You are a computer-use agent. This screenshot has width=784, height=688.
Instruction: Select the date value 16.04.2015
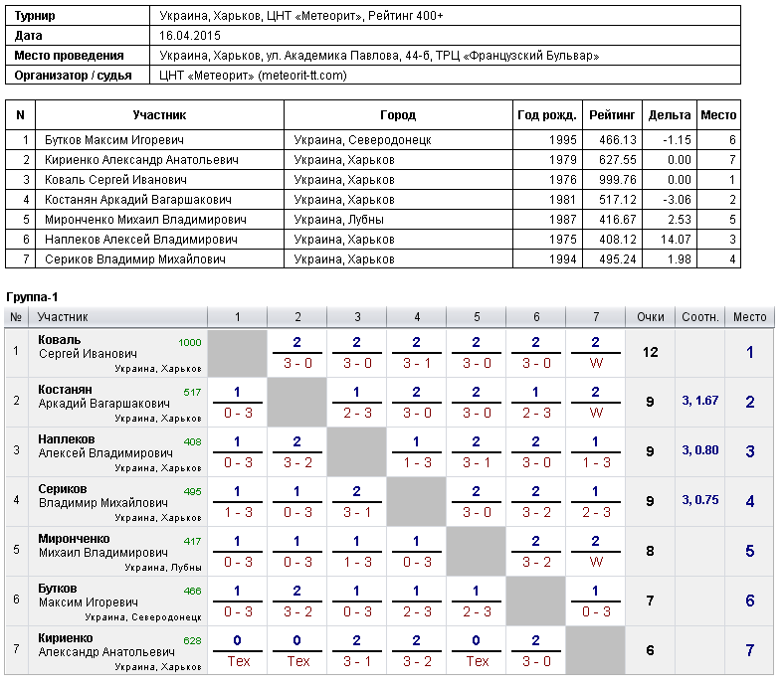coord(190,36)
